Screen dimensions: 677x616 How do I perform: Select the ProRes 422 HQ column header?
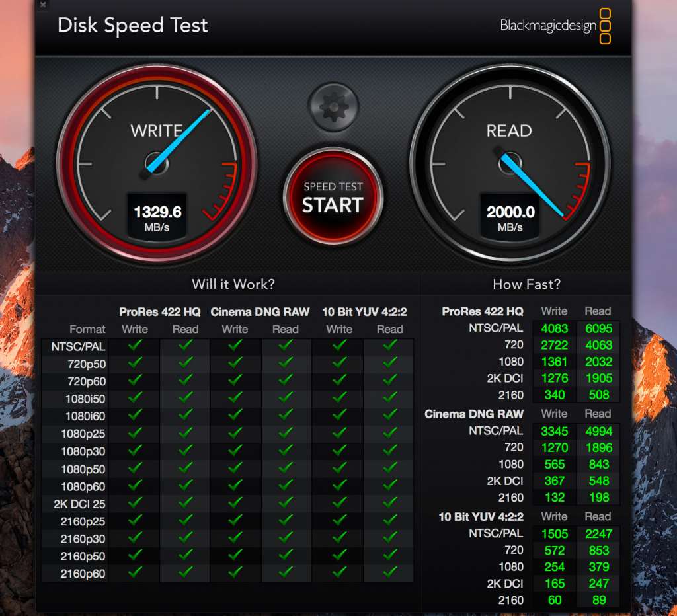tap(159, 311)
